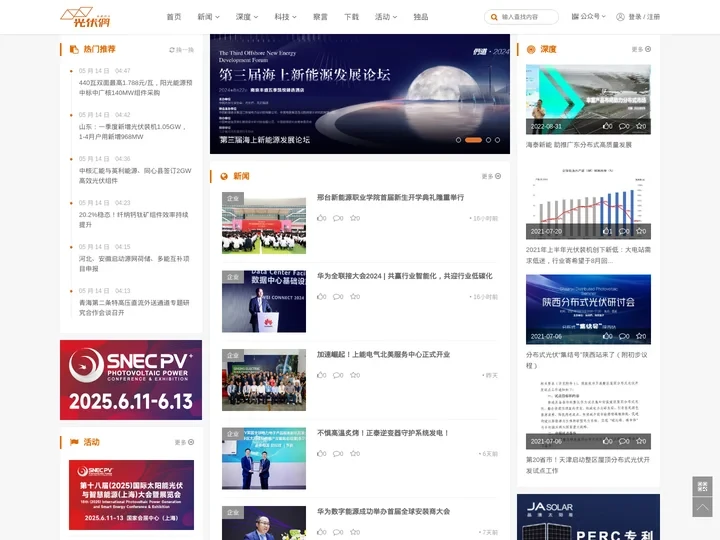Open the QR code floating icon
This screenshot has height=540, width=720.
pyautogui.click(x=702, y=486)
